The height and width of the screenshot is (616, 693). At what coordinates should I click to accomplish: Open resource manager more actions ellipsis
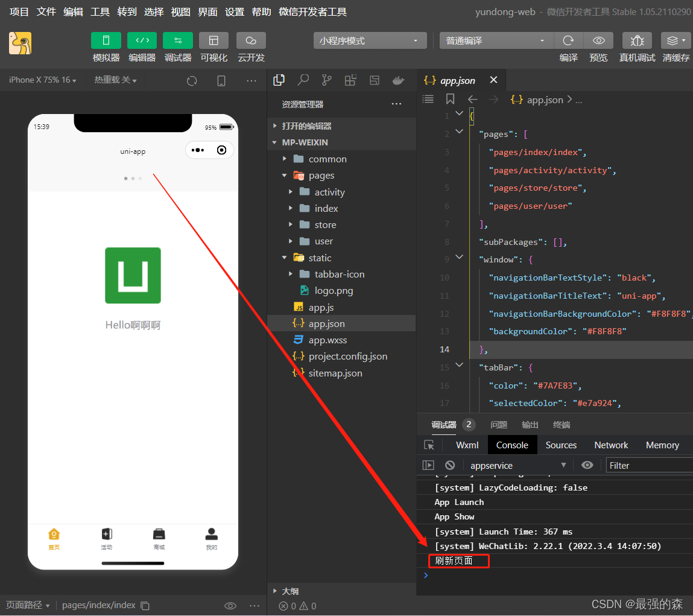[396, 104]
